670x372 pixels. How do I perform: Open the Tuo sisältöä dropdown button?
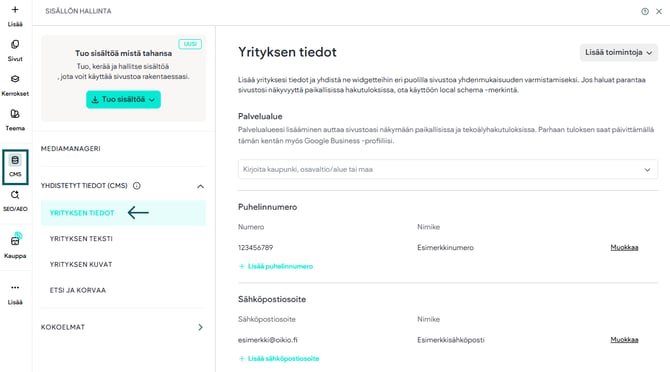[123, 100]
